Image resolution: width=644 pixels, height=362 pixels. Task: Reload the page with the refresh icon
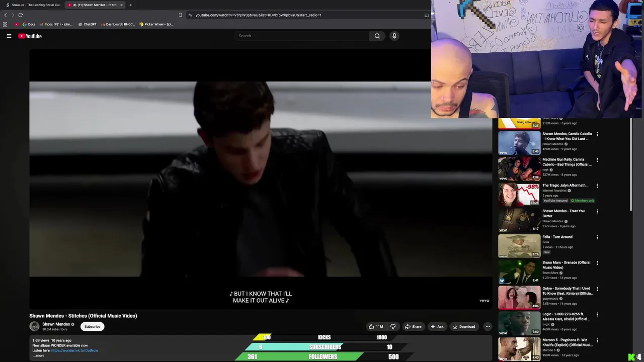(x=21, y=15)
